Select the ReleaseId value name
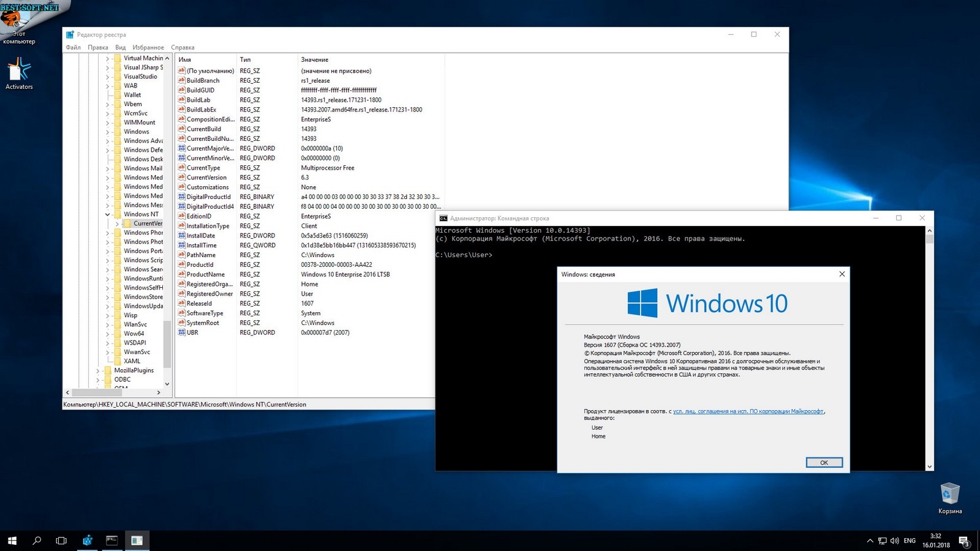The height and width of the screenshot is (551, 980). (x=199, y=304)
